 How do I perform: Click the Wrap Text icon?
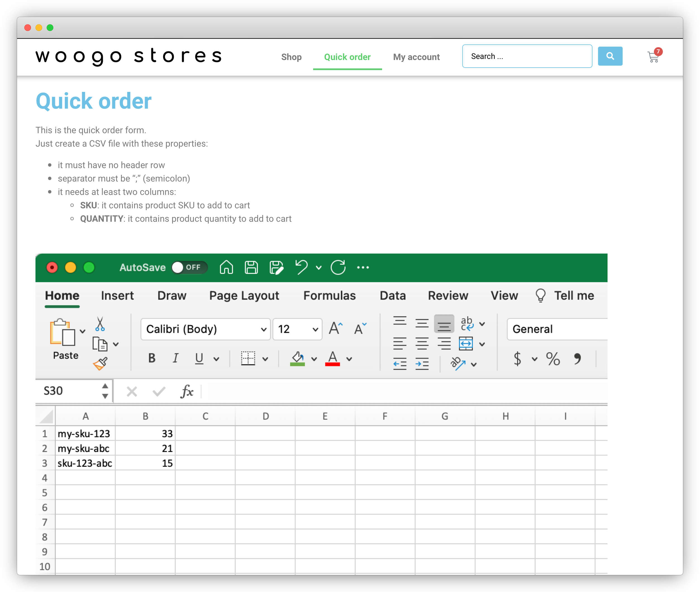[467, 324]
